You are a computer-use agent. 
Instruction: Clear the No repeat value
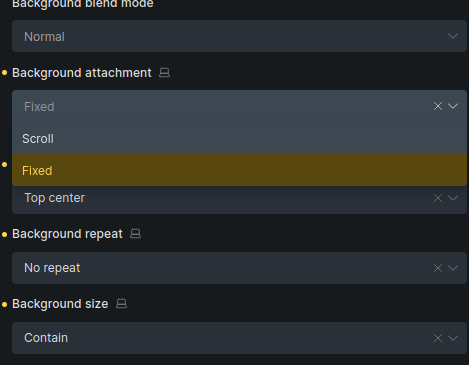[x=438, y=268]
